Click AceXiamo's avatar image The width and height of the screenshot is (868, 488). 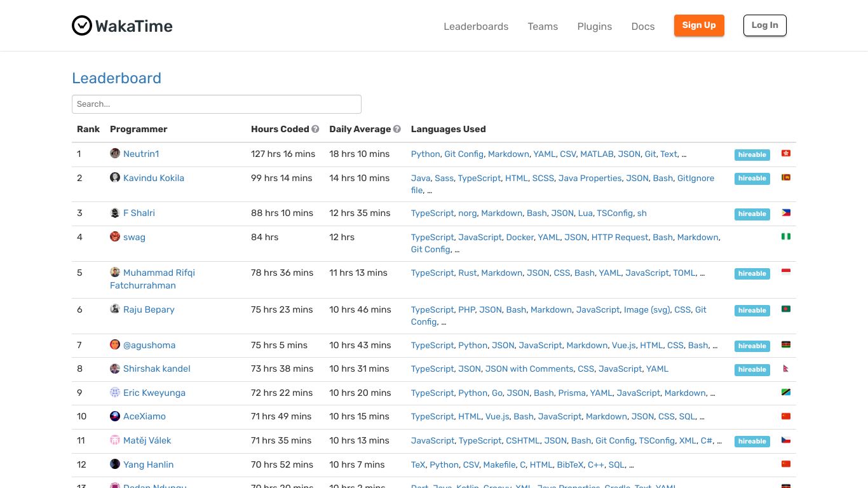115,416
